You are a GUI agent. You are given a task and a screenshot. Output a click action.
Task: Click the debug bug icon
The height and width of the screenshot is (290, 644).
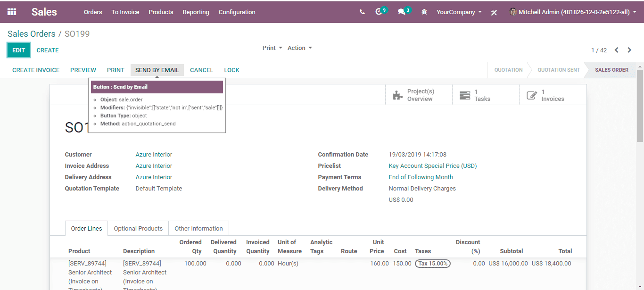[x=424, y=12]
